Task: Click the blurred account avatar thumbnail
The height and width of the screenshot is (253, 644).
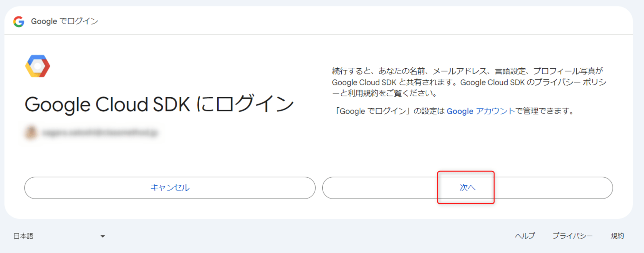Action: tap(31, 132)
